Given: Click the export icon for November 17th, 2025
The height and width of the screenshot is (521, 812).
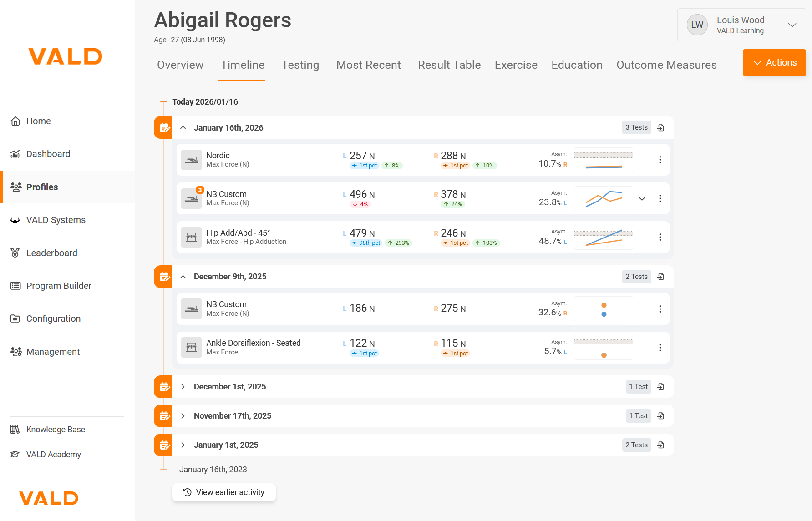Looking at the screenshot, I should point(661,416).
